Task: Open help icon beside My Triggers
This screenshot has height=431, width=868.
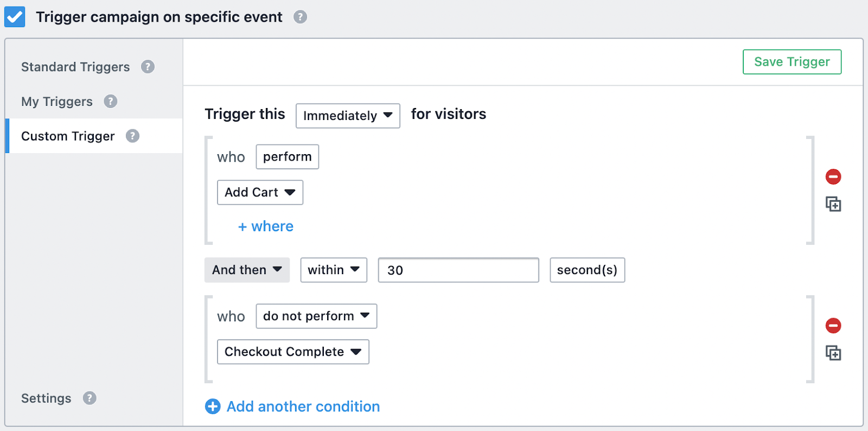Action: click(111, 102)
